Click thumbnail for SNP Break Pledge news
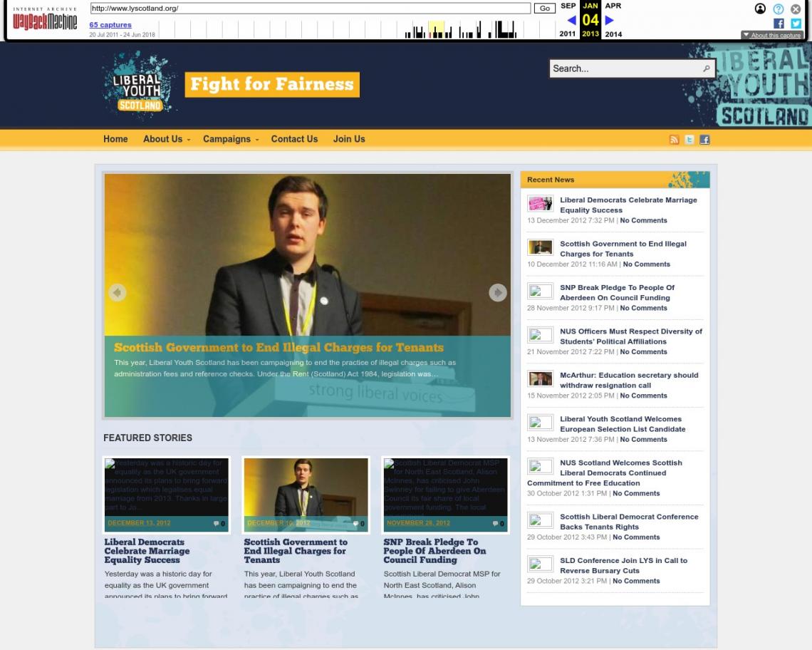 (540, 292)
